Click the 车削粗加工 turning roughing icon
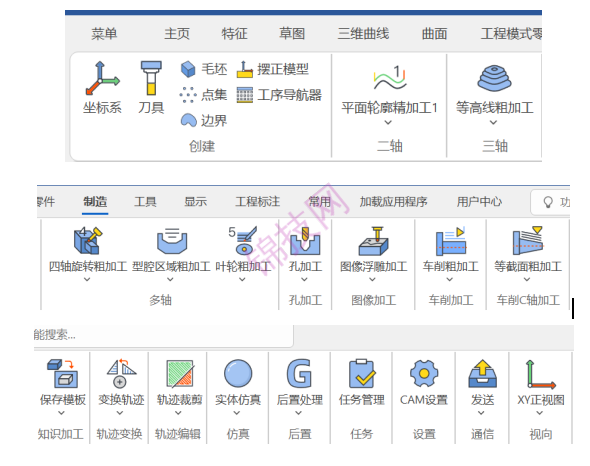Image resolution: width=590 pixels, height=466 pixels. [451, 241]
